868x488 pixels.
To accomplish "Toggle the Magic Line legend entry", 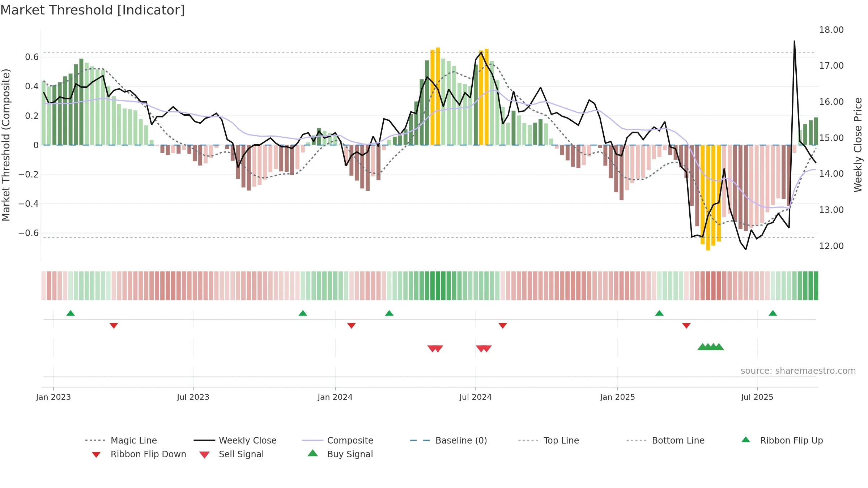I will coord(121,440).
